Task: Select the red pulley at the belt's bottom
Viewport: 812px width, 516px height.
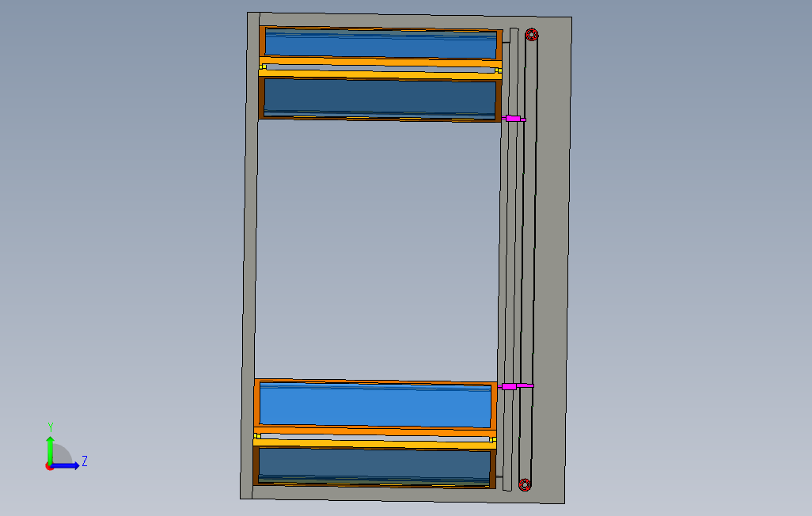Action: [525, 484]
